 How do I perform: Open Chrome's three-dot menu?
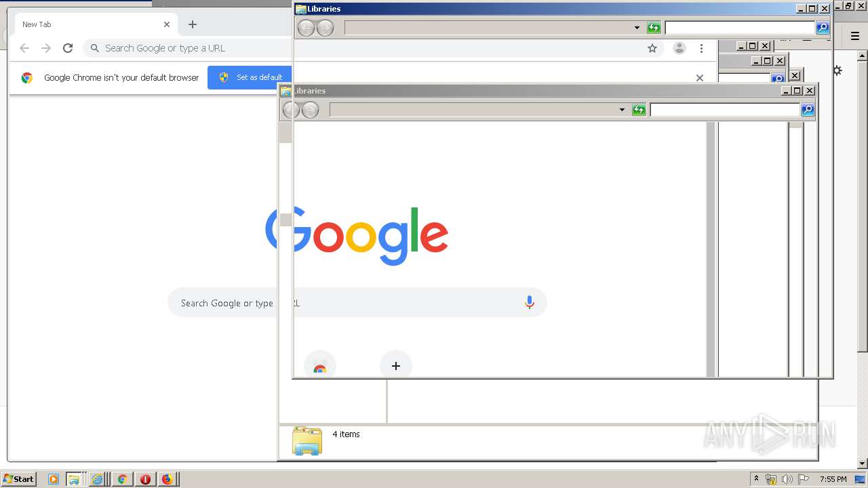click(701, 48)
